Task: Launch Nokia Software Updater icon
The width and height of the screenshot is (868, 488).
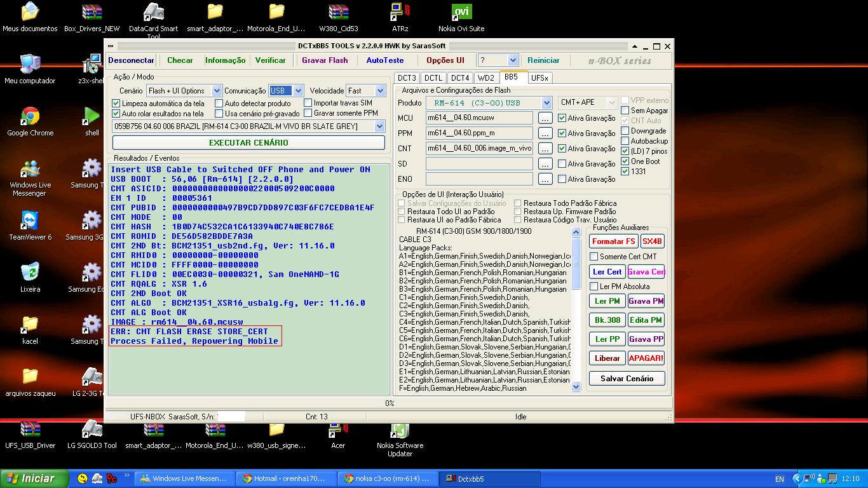Action: pyautogui.click(x=400, y=439)
